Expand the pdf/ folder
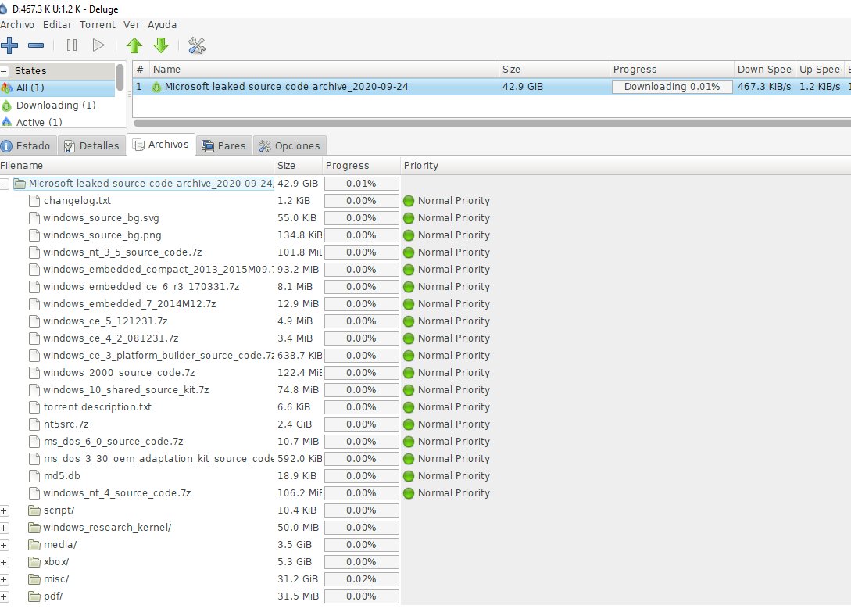 (x=4, y=596)
